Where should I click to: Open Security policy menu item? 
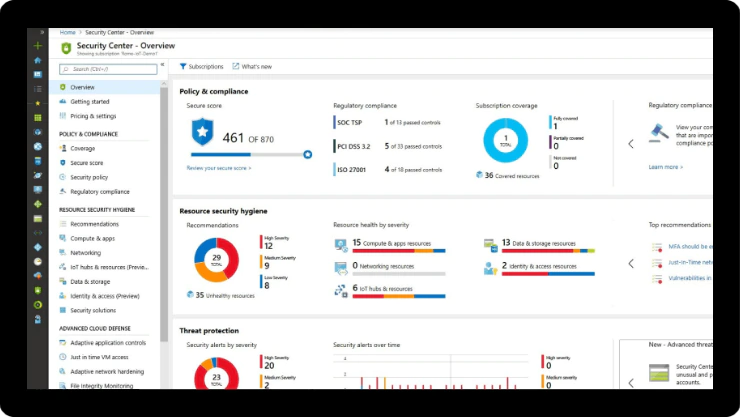[x=89, y=177]
